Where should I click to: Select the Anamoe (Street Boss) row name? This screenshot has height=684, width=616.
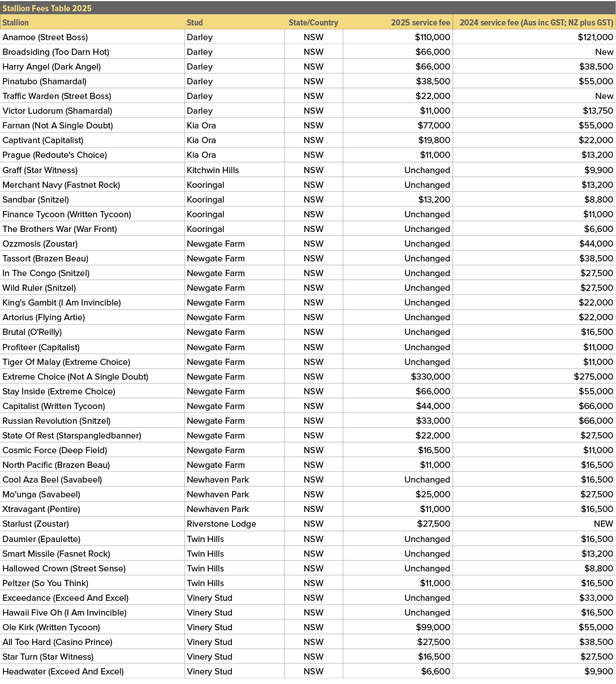[x=45, y=37]
